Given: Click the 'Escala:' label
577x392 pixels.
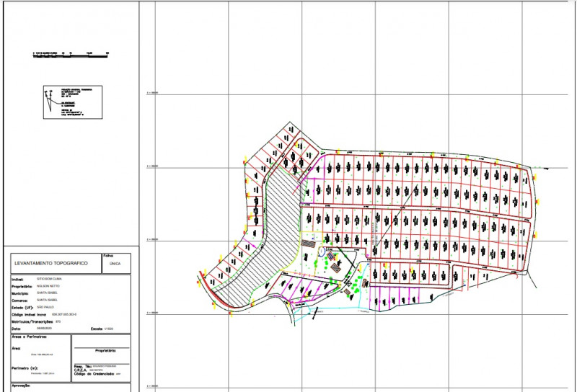Looking at the screenshot, I should pos(97,329).
